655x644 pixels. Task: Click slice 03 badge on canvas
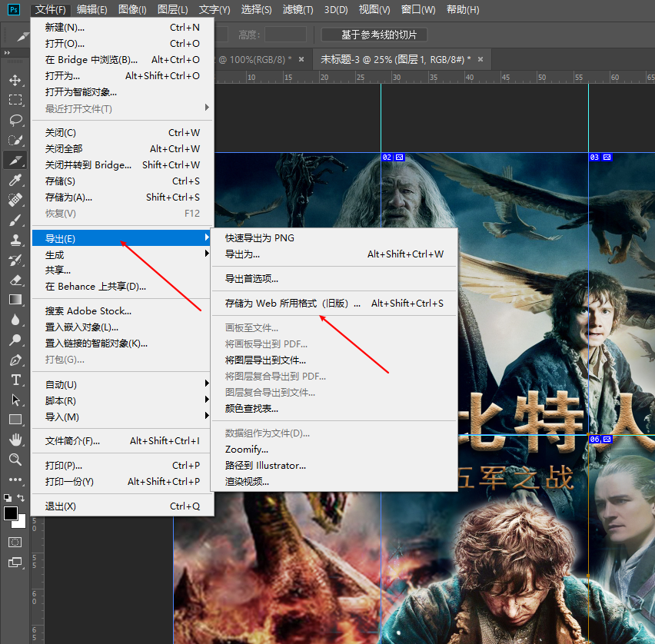coord(600,158)
